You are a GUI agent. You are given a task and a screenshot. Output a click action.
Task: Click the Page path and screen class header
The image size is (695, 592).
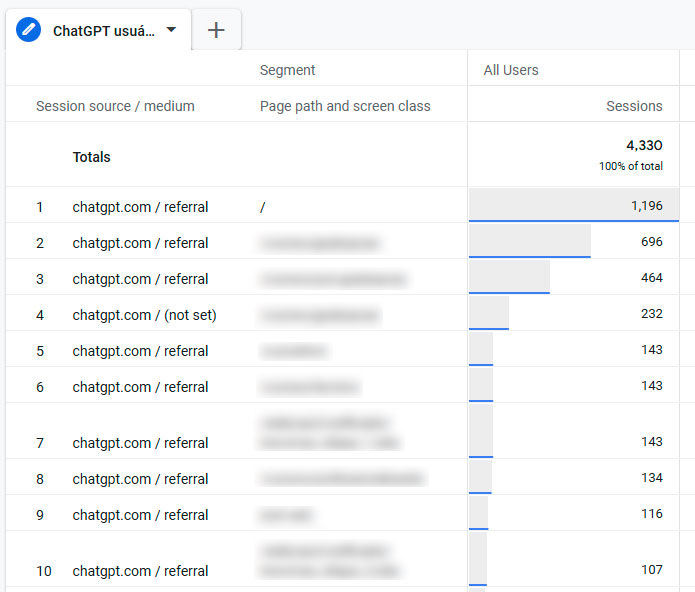tap(345, 106)
